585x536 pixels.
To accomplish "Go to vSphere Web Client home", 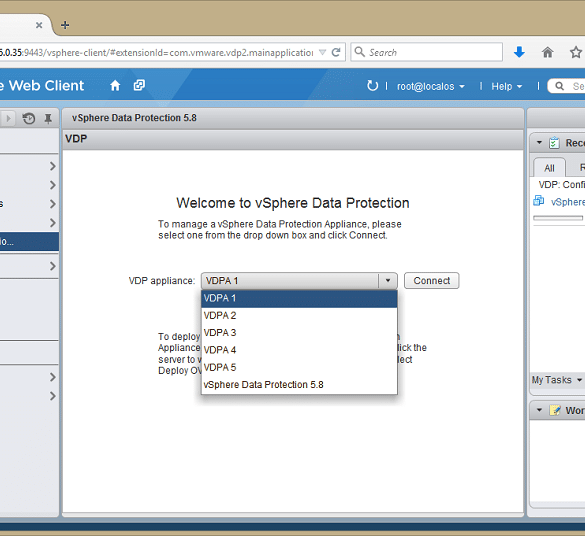I will pos(115,86).
